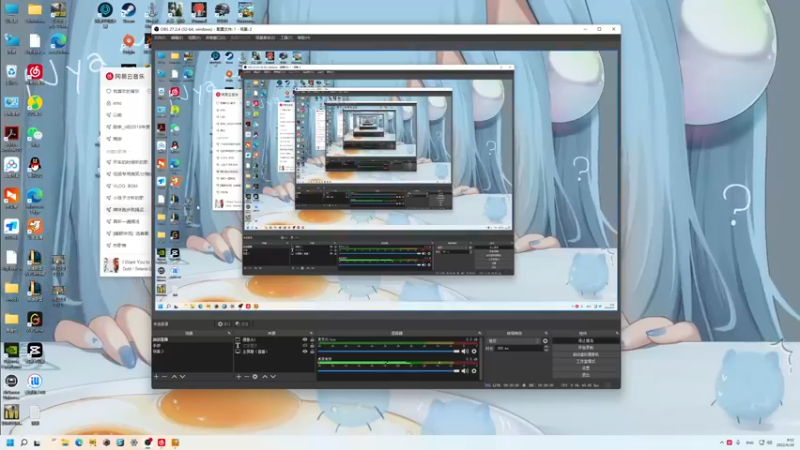This screenshot has width=800, height=450.
Task: Toggle visibility of the text source
Action: [305, 345]
